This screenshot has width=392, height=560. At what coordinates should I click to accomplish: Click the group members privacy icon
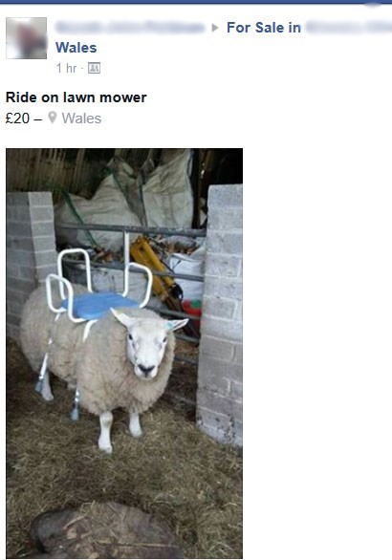(94, 68)
